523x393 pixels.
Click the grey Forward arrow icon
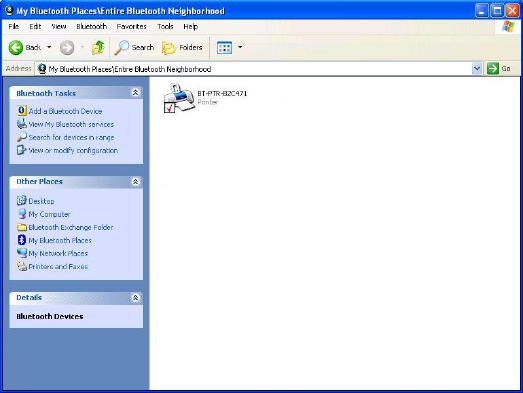67,48
